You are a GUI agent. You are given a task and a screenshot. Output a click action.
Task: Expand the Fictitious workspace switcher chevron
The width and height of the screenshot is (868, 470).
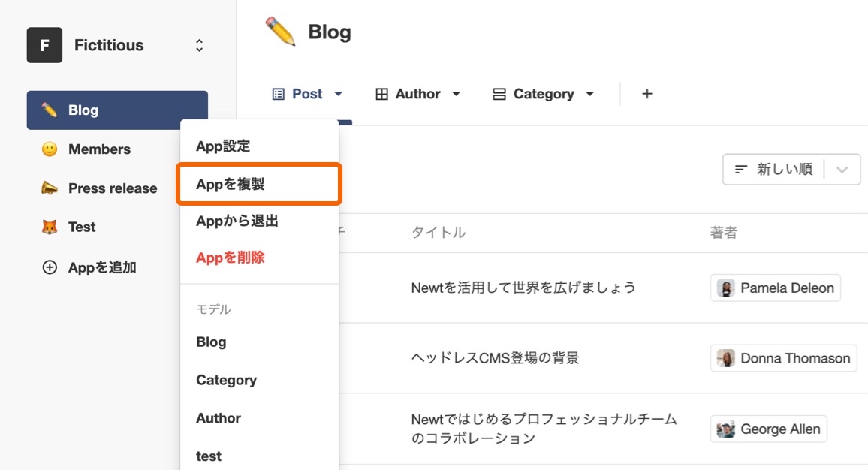198,44
